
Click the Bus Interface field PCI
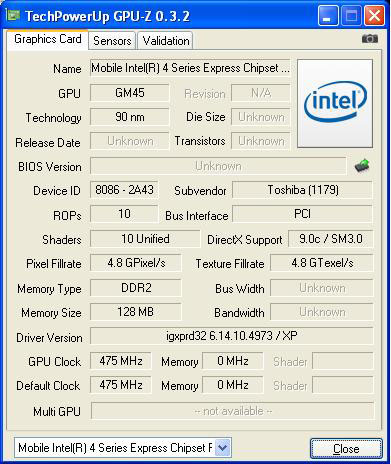tap(303, 214)
